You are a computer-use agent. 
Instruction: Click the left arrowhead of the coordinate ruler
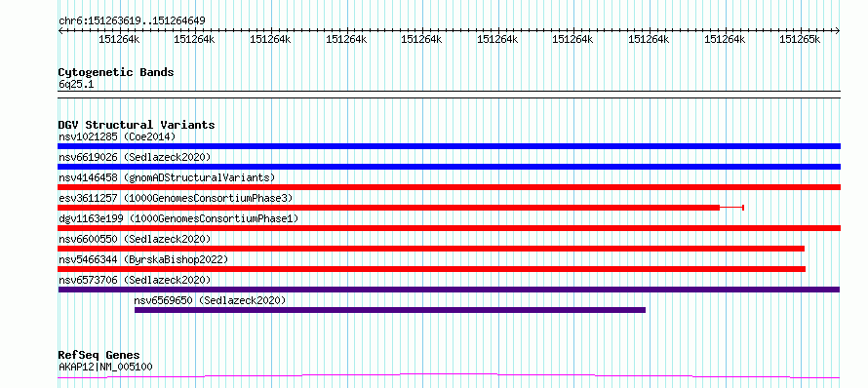click(60, 31)
